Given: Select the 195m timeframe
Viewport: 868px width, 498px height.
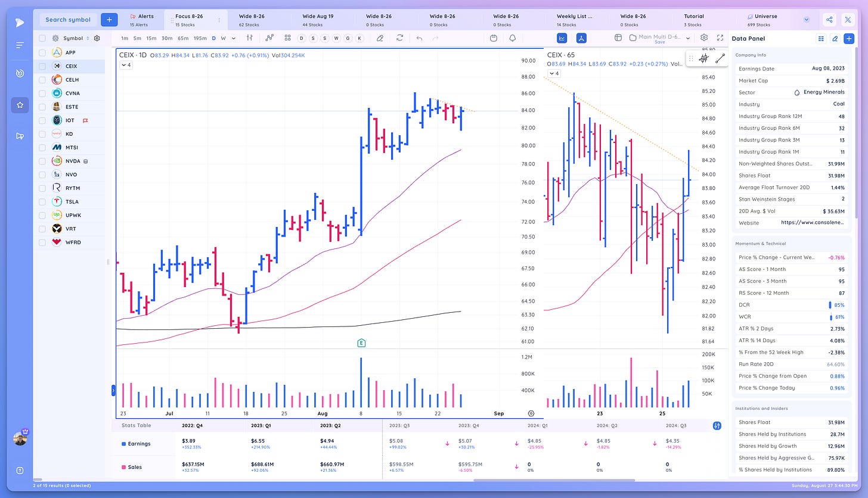Looking at the screenshot, I should (x=200, y=38).
